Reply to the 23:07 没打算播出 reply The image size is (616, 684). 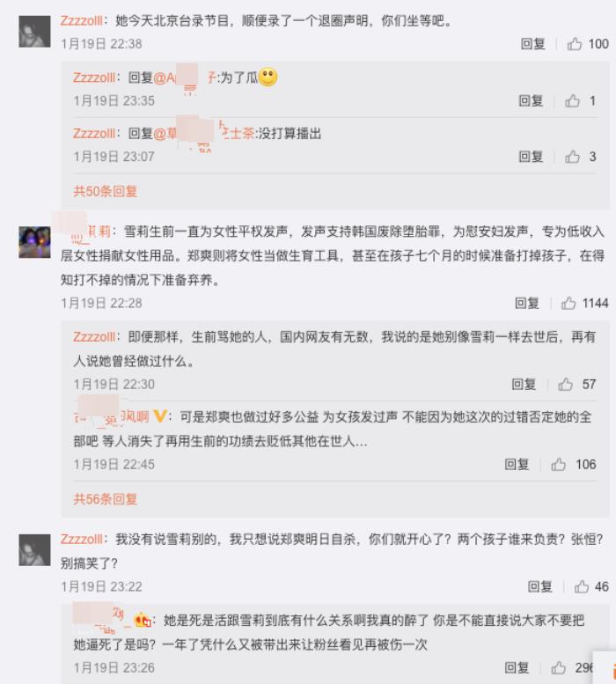(531, 157)
